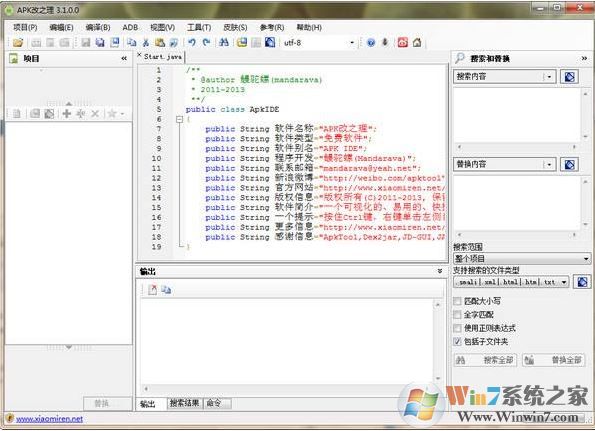Open the 工具(T) menu
The image size is (595, 431).
pos(199,27)
